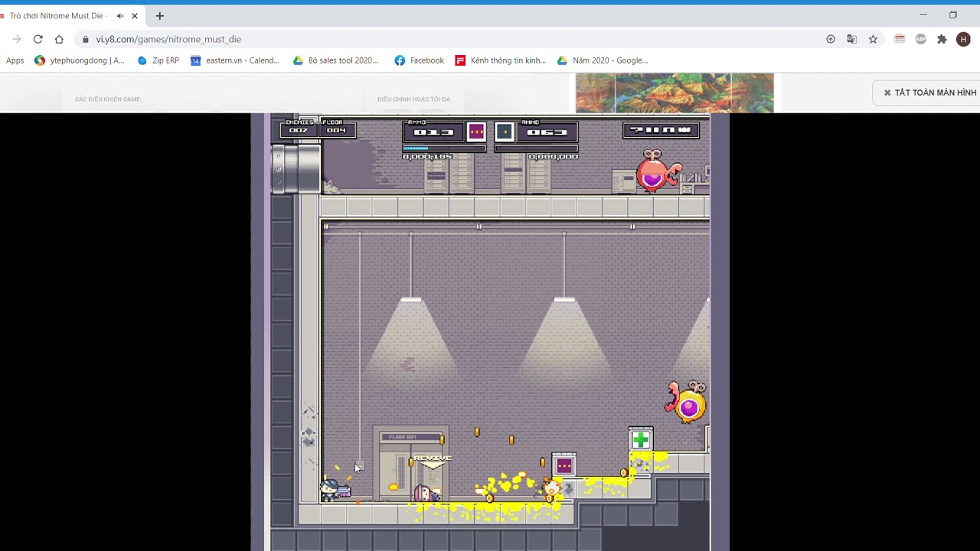Click the purple weapon crate on the ledge

(x=564, y=465)
